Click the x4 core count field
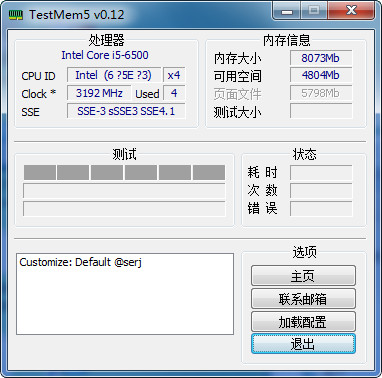 174,75
